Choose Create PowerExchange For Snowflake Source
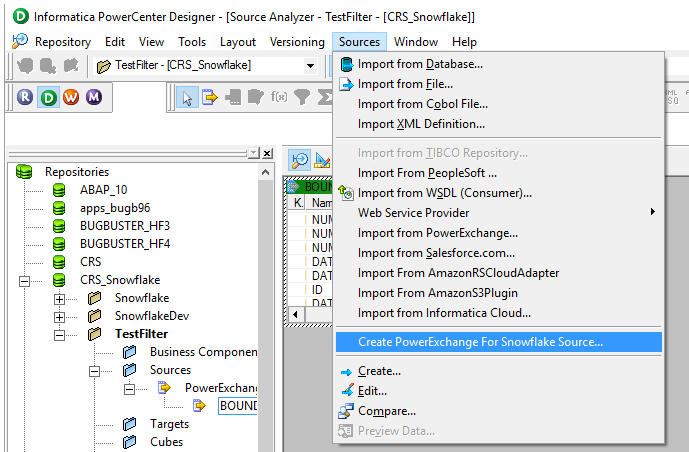This screenshot has height=452, width=689. click(x=480, y=342)
